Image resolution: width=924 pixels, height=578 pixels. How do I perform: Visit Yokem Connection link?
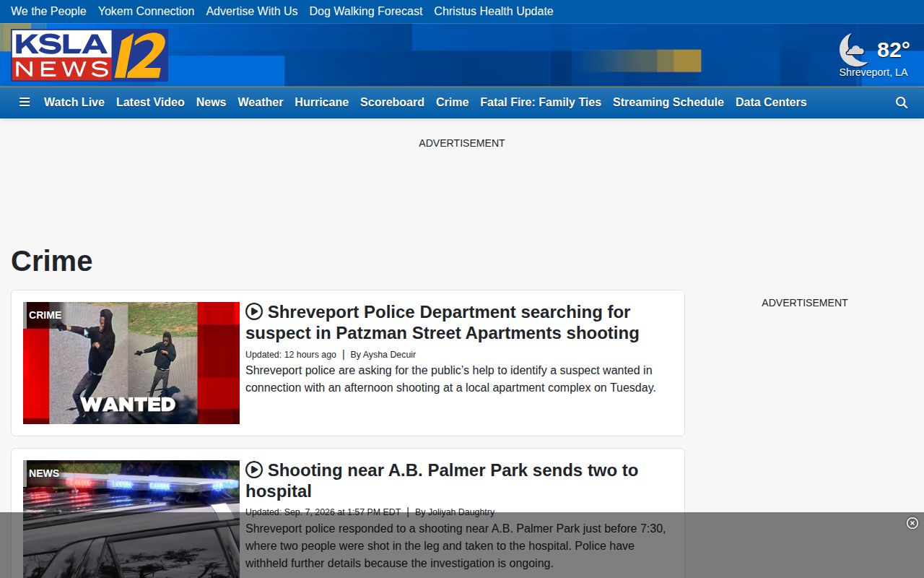click(x=146, y=12)
